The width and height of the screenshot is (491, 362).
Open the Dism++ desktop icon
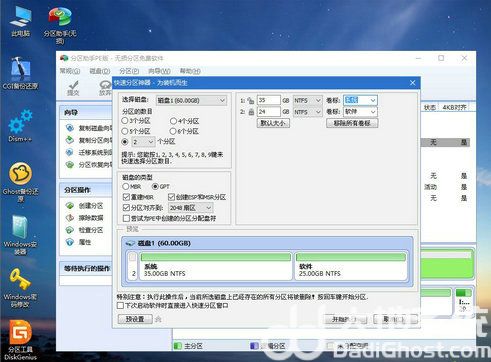coord(20,126)
